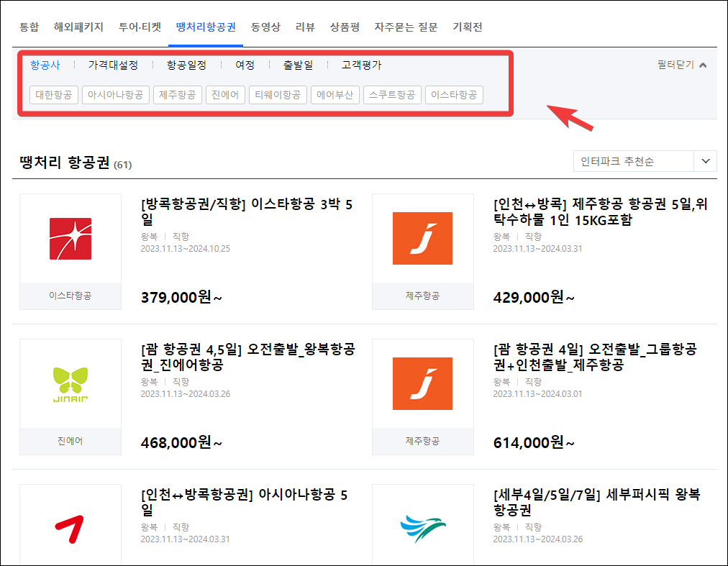Click the 땡처리 항공권 (61) heading
Screen dimensions: 728x566
click(x=76, y=163)
